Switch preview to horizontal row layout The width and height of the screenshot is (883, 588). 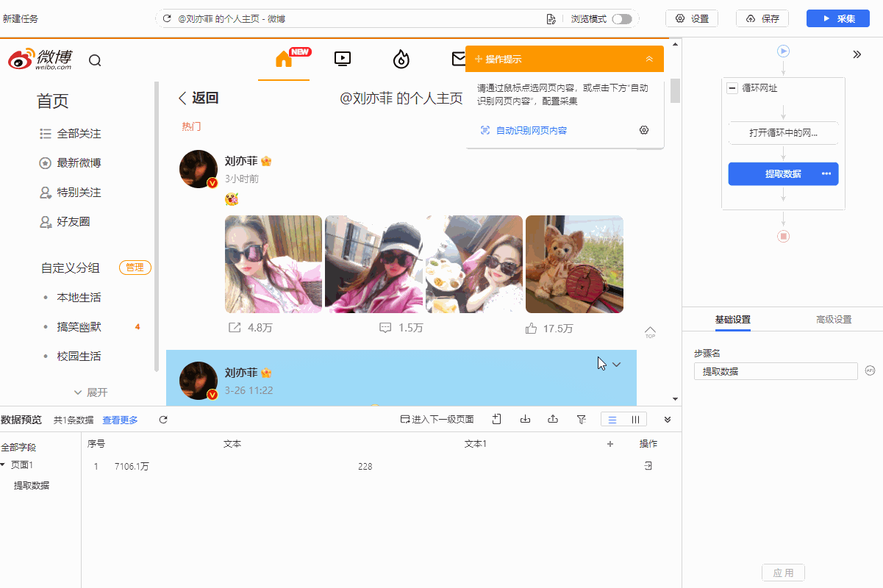[x=612, y=420]
